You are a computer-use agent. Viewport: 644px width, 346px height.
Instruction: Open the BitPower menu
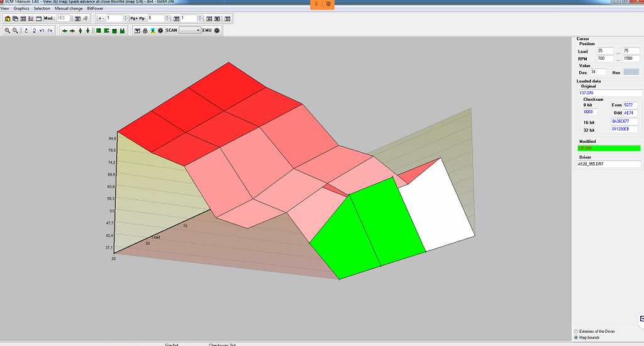(x=96, y=8)
